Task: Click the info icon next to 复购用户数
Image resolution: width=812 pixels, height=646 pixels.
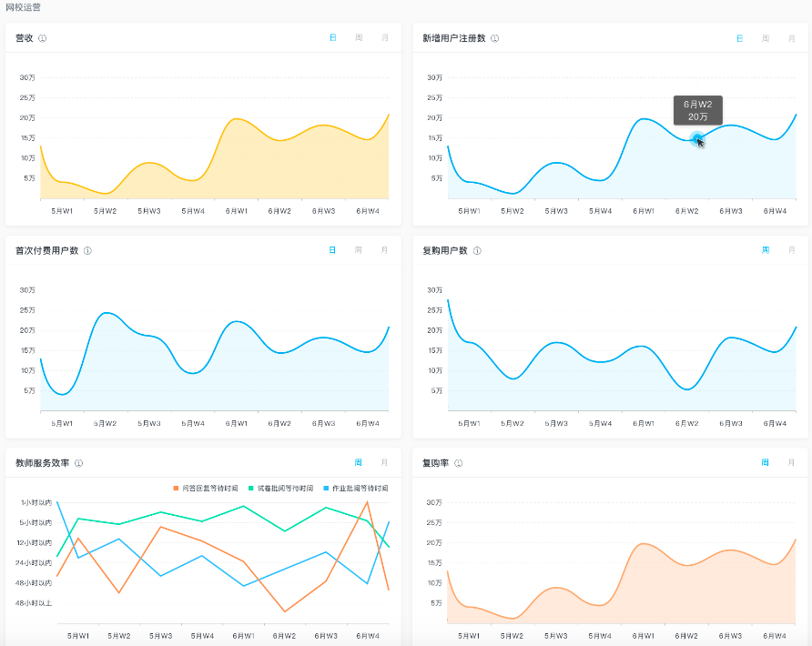Action: coord(477,250)
